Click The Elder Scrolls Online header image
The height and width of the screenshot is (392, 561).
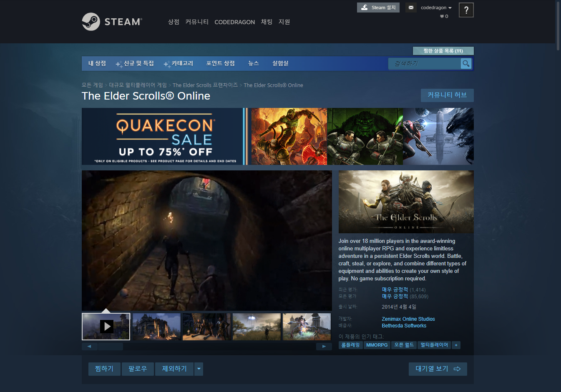(x=406, y=202)
